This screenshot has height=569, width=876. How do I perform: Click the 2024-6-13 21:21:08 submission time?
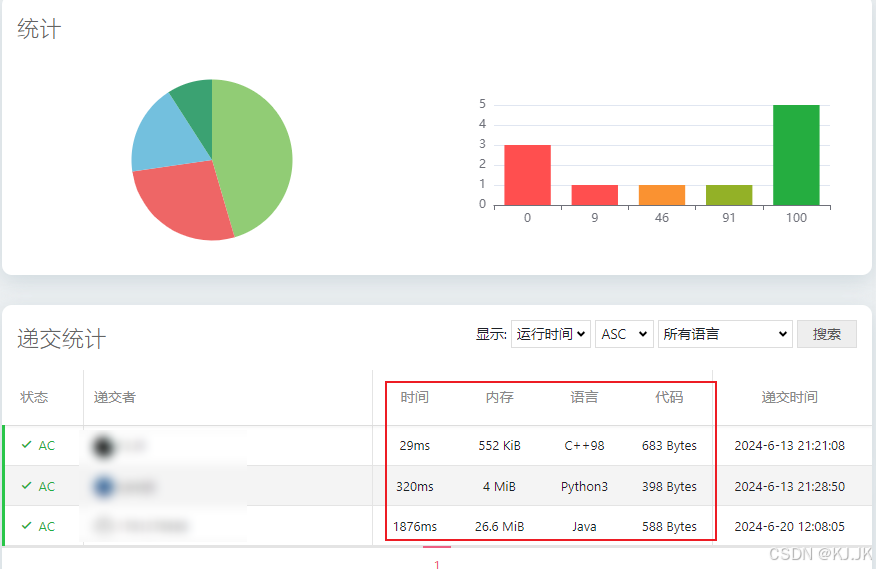(x=789, y=445)
